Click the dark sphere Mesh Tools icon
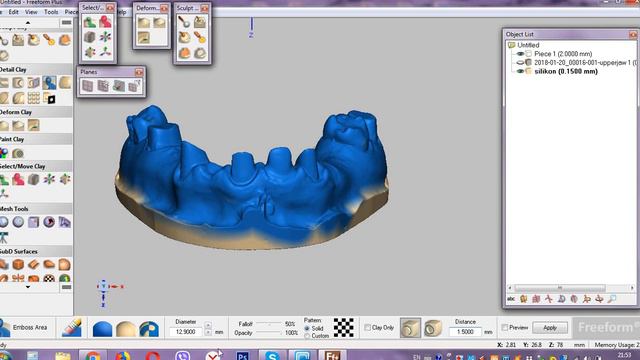This screenshot has width=640, height=360. pos(49,222)
